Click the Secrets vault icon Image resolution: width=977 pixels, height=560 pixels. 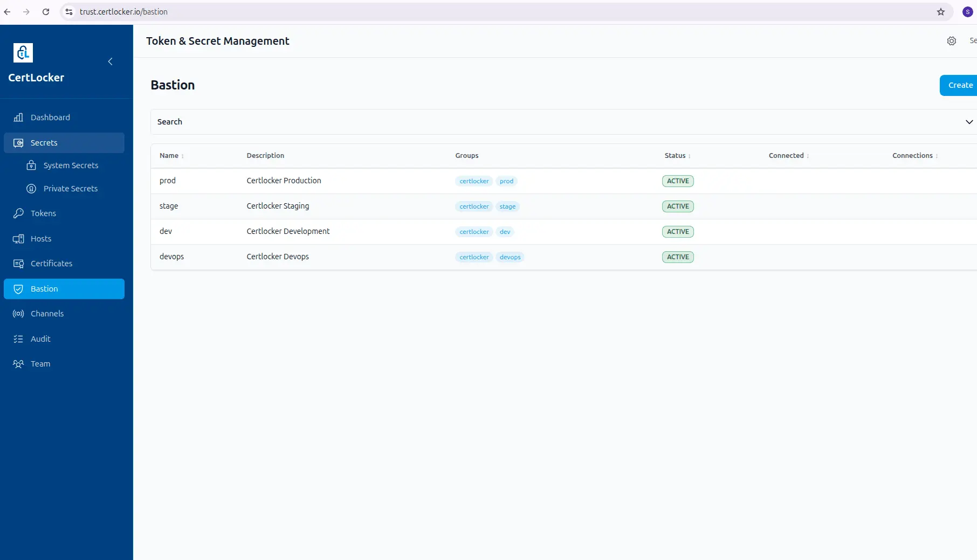18,143
